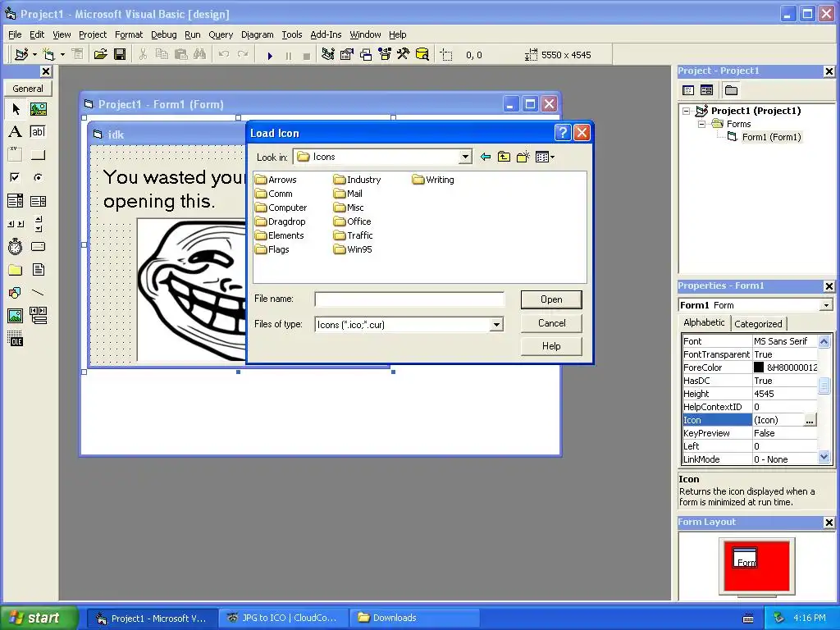840x630 pixels.
Task: Select the Frame tool in toolbox
Action: (x=16, y=155)
